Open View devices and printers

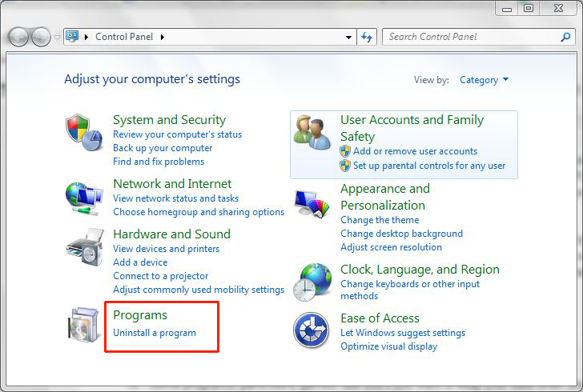pyautogui.click(x=167, y=249)
